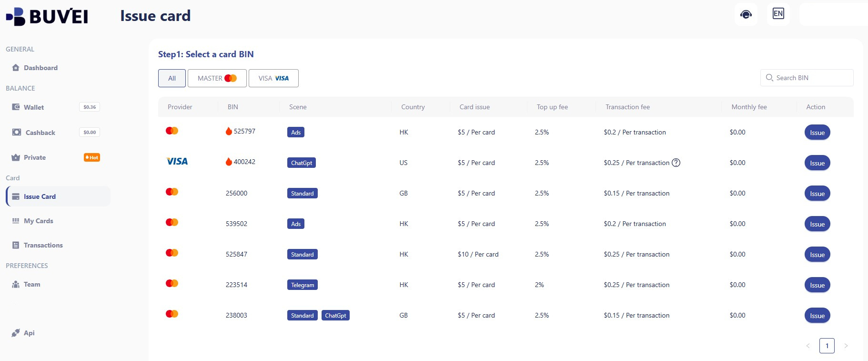Open the EN language switcher
The image size is (868, 361).
pos(778,14)
